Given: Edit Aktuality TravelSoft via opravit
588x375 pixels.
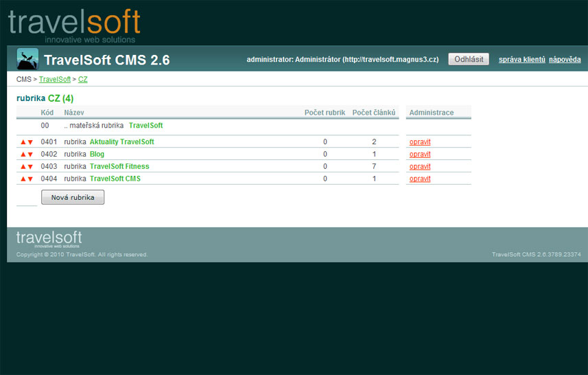Looking at the screenshot, I should pos(420,142).
